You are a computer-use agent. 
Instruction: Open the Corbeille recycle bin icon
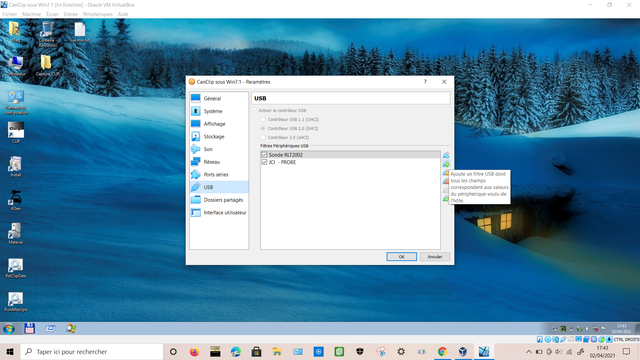(x=47, y=33)
